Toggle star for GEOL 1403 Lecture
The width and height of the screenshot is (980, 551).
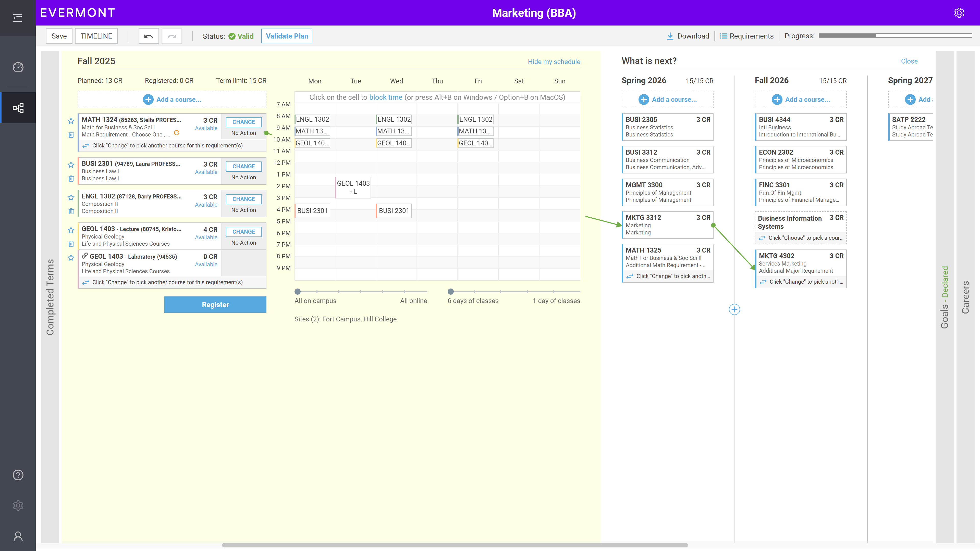(71, 230)
